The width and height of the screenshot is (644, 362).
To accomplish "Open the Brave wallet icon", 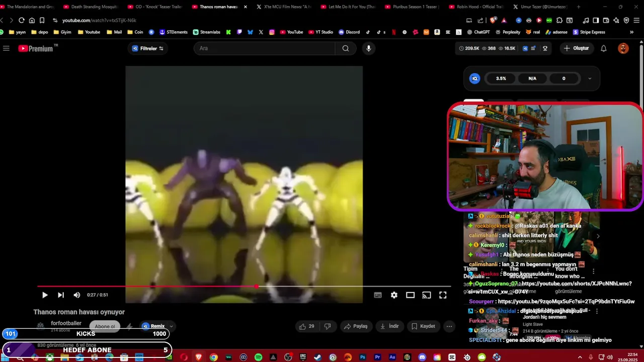I will (606, 20).
